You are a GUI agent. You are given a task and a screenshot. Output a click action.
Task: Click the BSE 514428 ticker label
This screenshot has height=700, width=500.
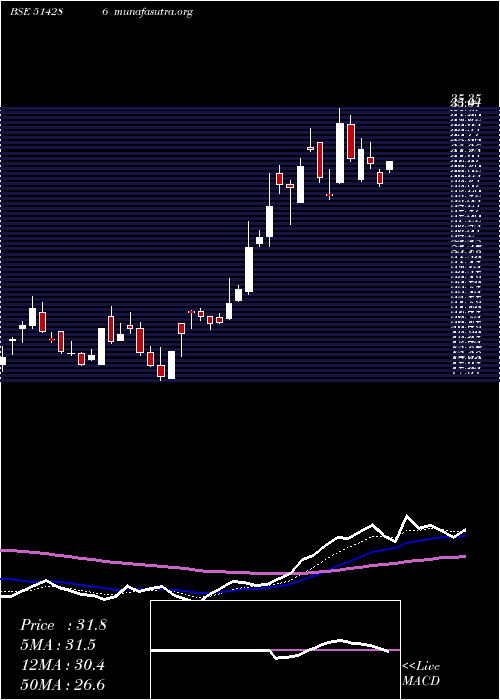coord(36,12)
